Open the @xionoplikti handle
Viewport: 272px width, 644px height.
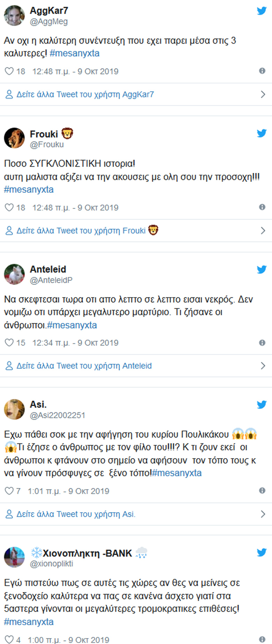(52, 564)
